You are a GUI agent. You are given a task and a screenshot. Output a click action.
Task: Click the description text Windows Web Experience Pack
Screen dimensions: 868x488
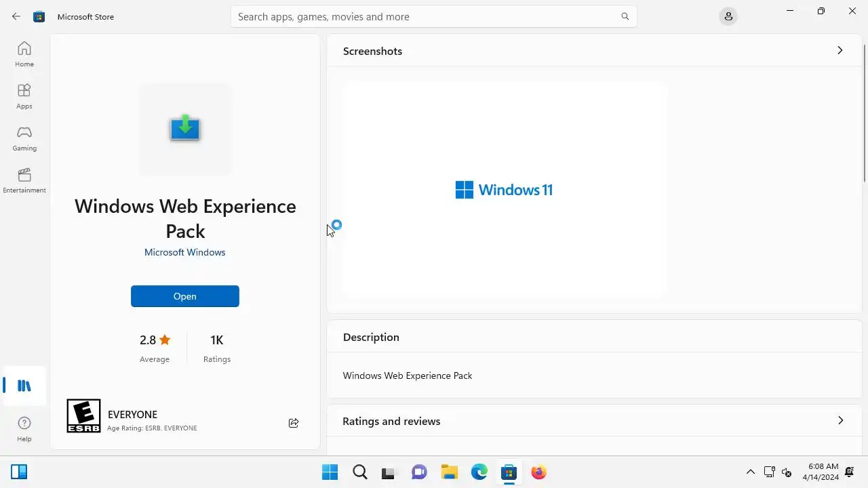(408, 375)
